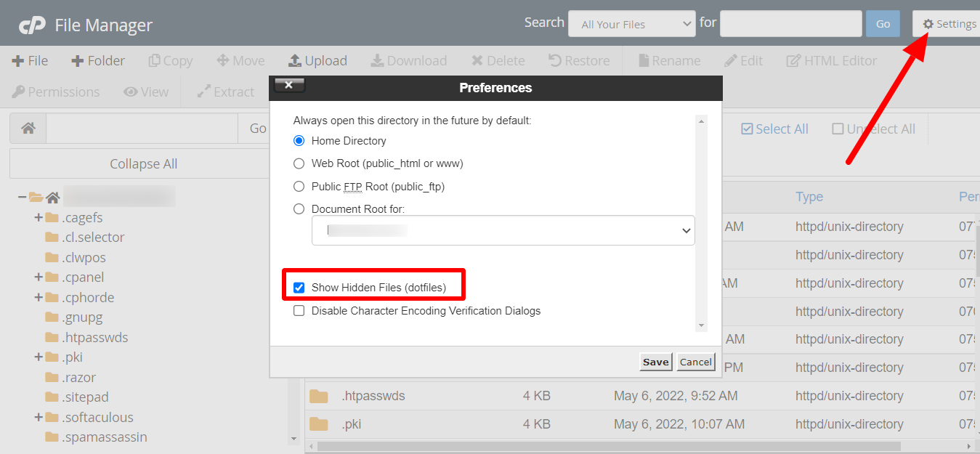
Task: Select .cl.selector in the folder tree
Action: coord(93,237)
